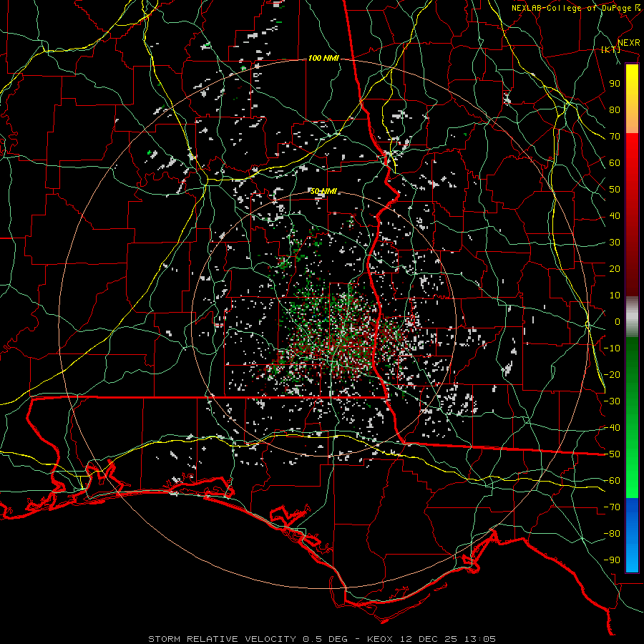
Task: Click the positive 20 scale value
Action: click(615, 269)
